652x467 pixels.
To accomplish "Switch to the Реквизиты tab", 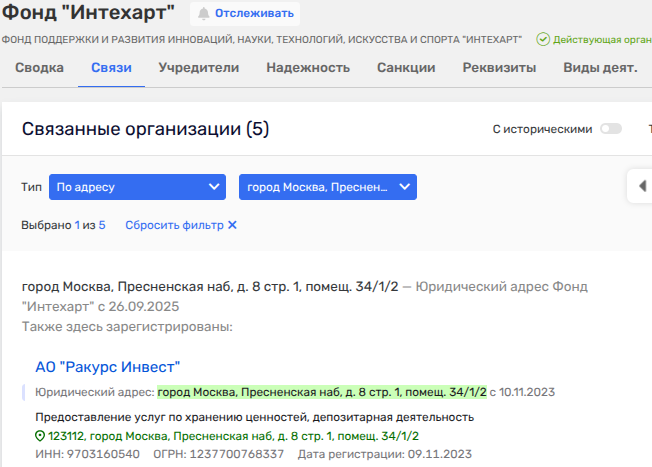I will click(499, 68).
